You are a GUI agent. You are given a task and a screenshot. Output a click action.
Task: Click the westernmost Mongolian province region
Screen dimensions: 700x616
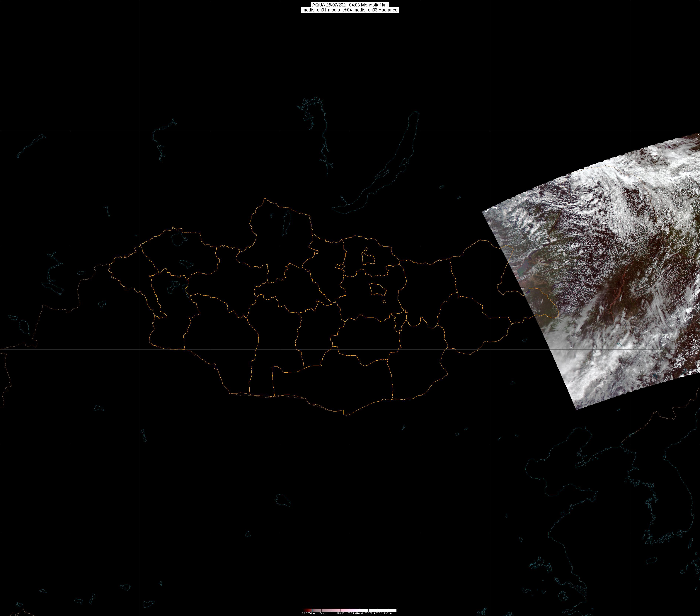click(128, 271)
